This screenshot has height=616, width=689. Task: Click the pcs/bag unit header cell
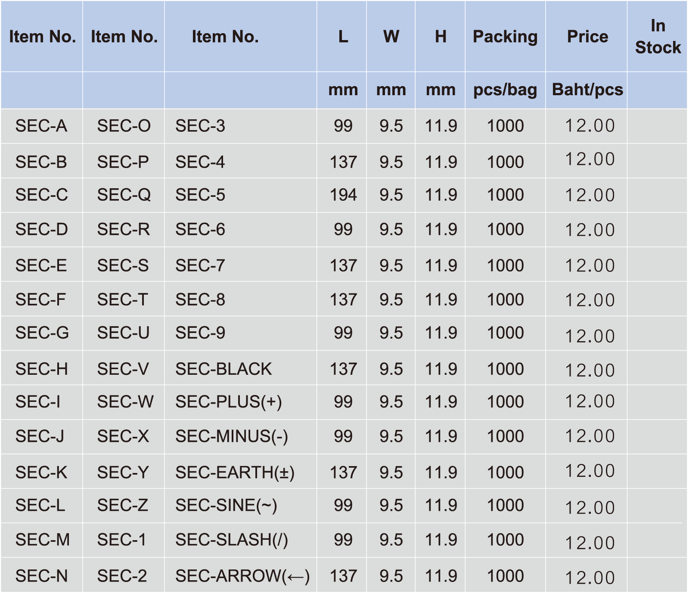(x=505, y=90)
